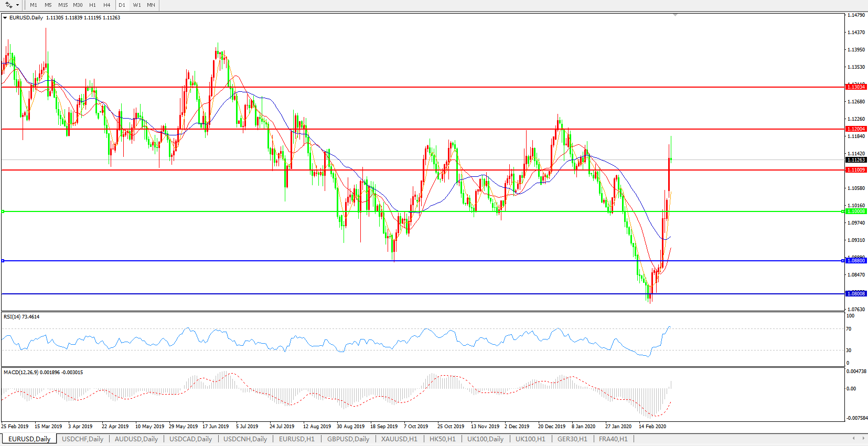Click the RSI(14) indicator label
This screenshot has height=446, width=868.
click(22, 317)
